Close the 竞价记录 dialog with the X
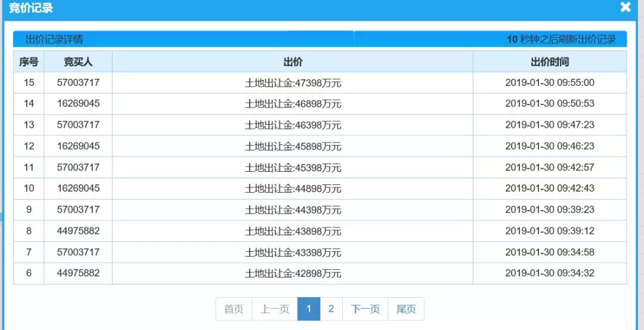 626,8
